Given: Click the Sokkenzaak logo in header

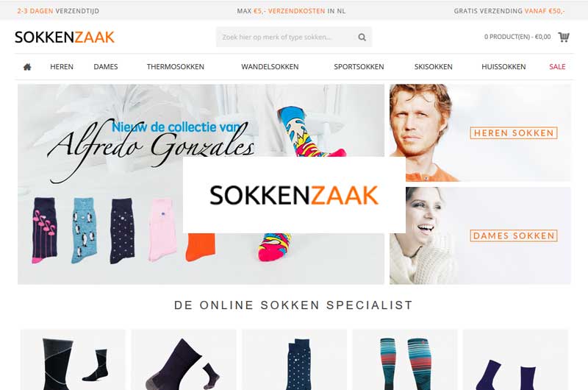Looking at the screenshot, I should tap(65, 38).
